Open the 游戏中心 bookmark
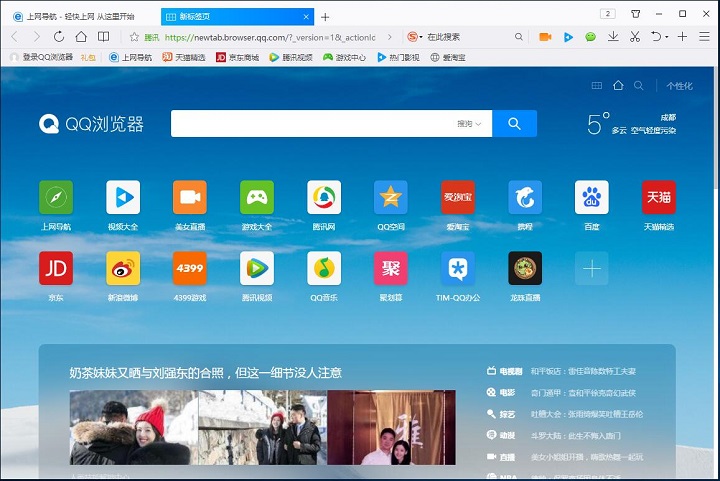The width and height of the screenshot is (720, 481). (x=344, y=57)
